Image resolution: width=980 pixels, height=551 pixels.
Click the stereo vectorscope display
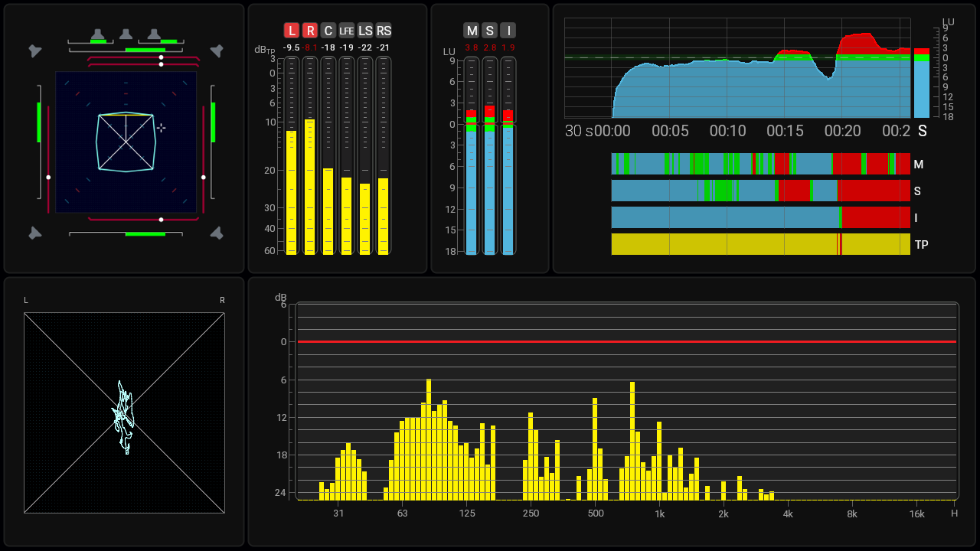[124, 413]
